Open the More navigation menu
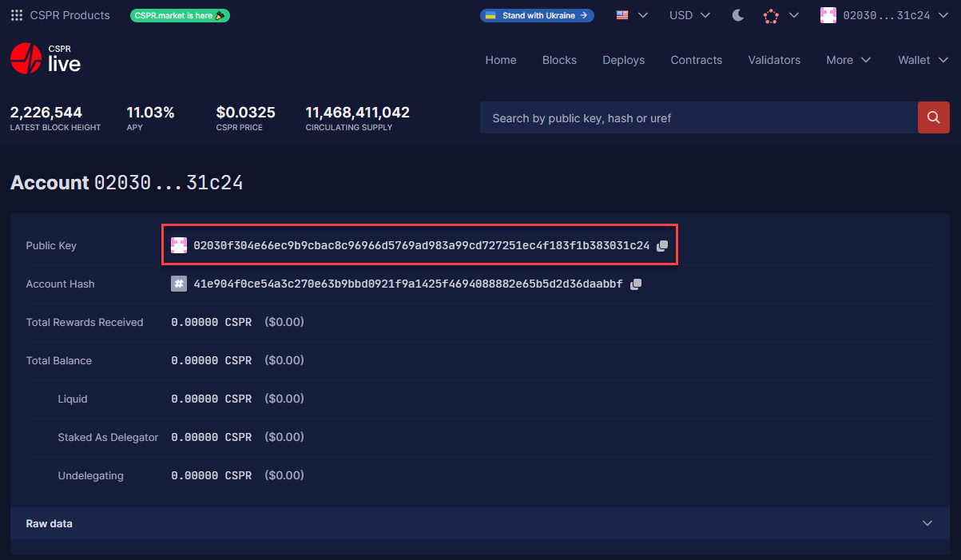The image size is (961, 560). [x=848, y=60]
